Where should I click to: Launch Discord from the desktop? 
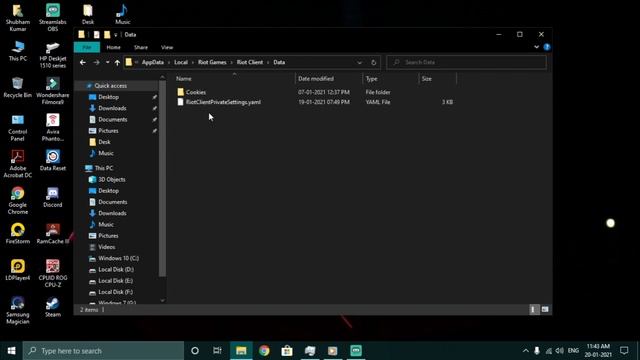tap(53, 197)
